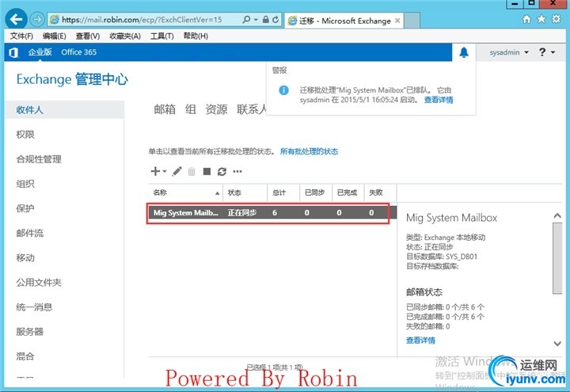The image size is (570, 392).
Task: Click the notification bell icon
Action: [464, 52]
